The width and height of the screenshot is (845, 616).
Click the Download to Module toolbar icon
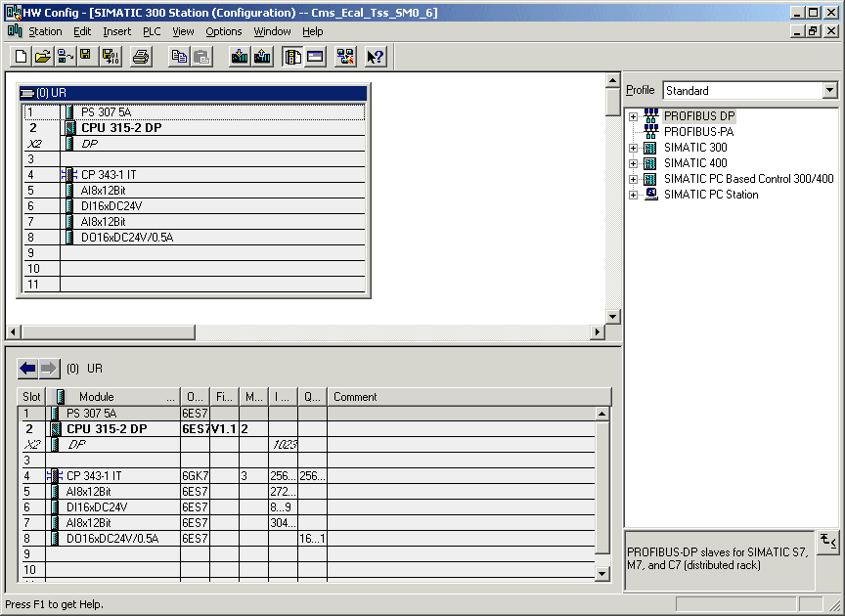pos(240,57)
